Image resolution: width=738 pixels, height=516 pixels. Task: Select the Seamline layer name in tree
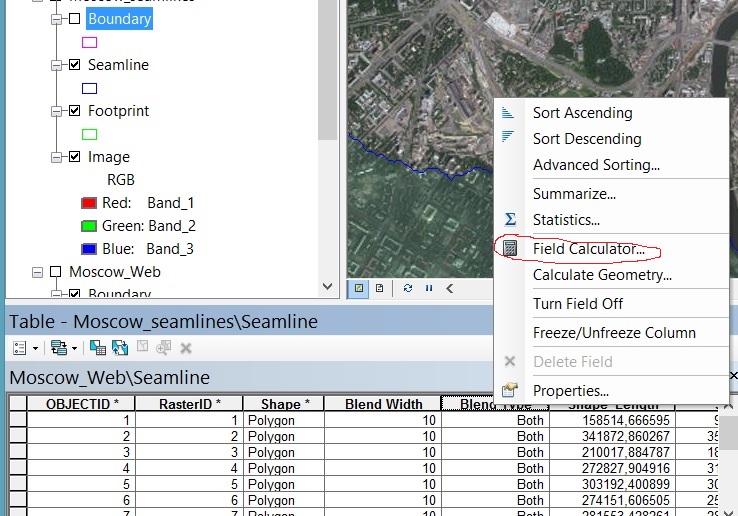[x=118, y=65]
